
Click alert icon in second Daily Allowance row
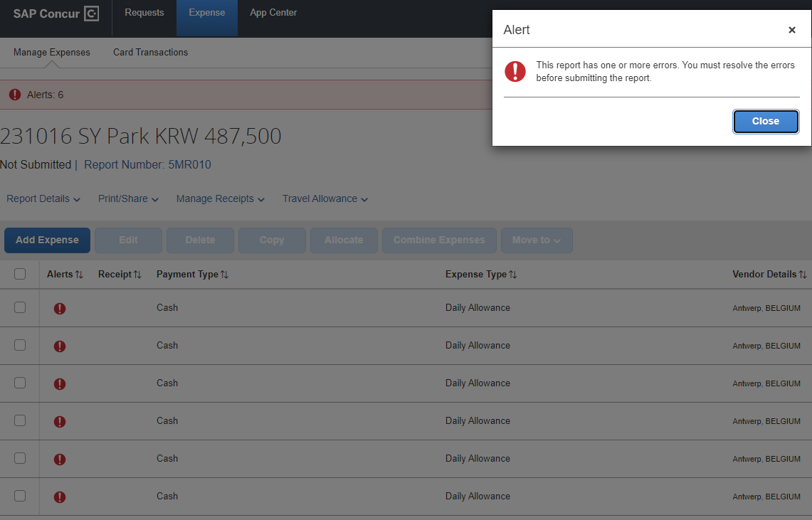(60, 346)
